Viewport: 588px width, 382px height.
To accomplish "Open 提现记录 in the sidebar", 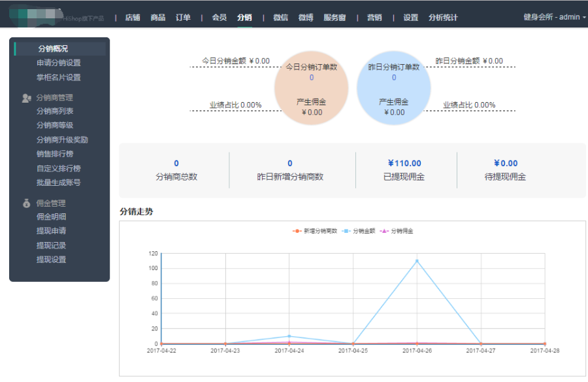I will pyautogui.click(x=51, y=245).
